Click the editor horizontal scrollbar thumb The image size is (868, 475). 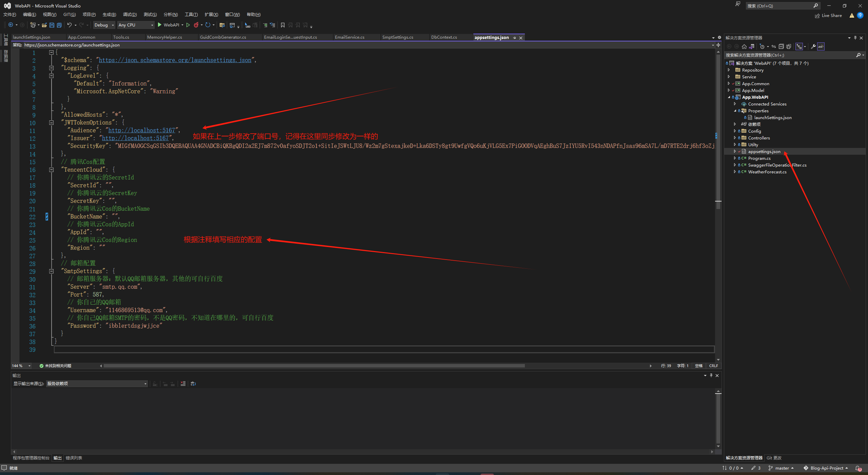tap(314, 366)
